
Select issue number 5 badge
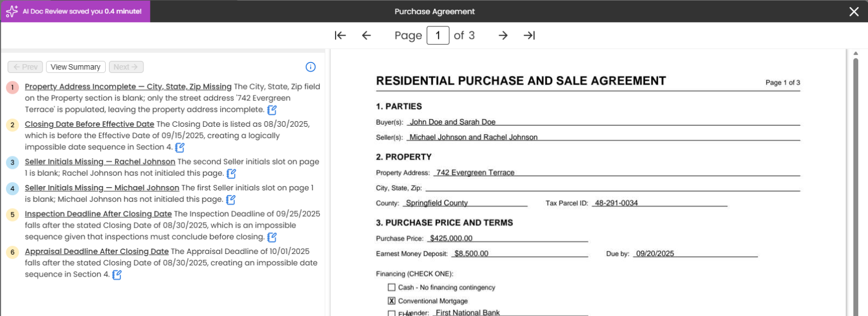[x=12, y=215]
